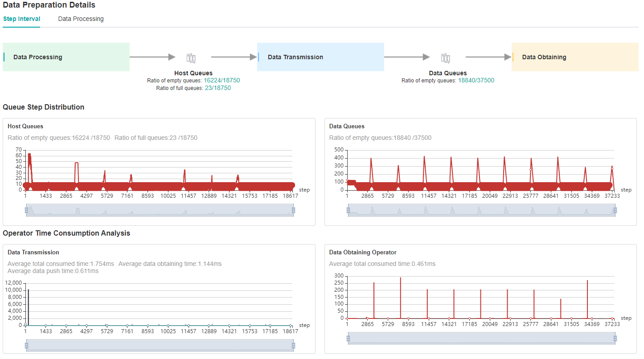Open the orange Data Obtaining stage box
Viewport: 644px width, 359px height.
[575, 57]
